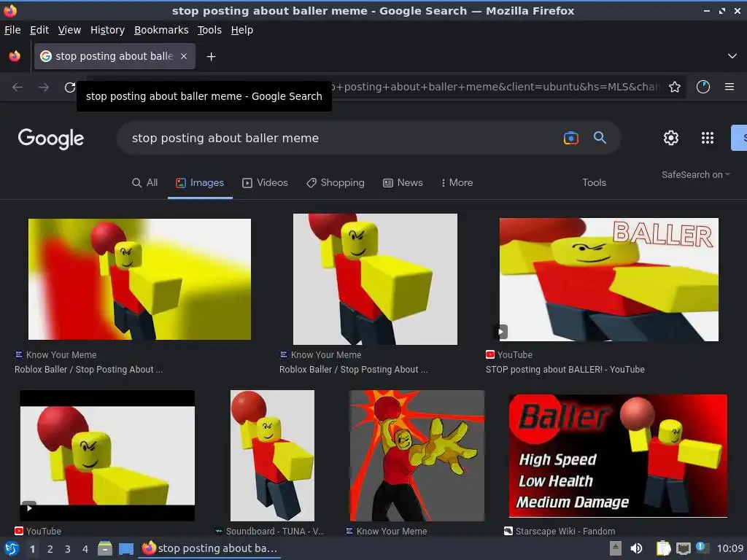Focus the Firefox taskbar window entry
The height and width of the screenshot is (560, 747).
pyautogui.click(x=209, y=548)
